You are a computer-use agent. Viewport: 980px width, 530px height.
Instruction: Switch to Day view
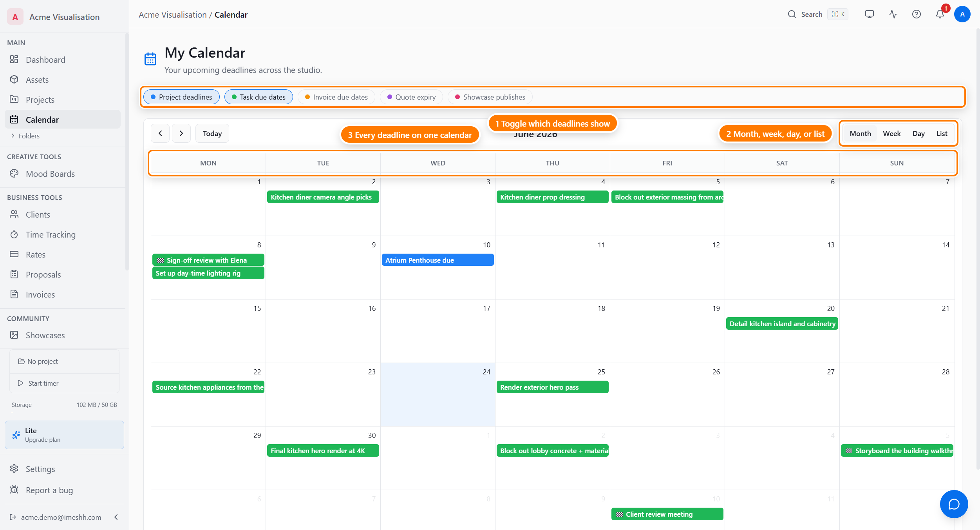(919, 134)
